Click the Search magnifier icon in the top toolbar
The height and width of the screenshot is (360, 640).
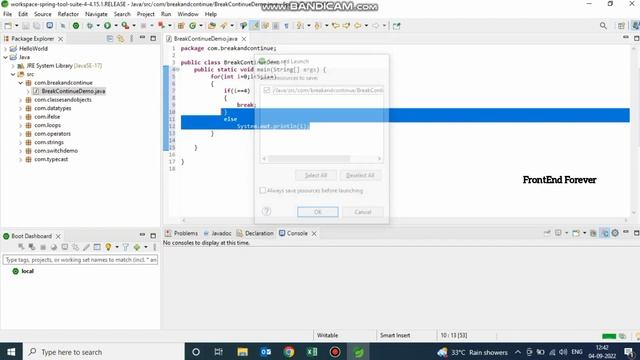(603, 26)
